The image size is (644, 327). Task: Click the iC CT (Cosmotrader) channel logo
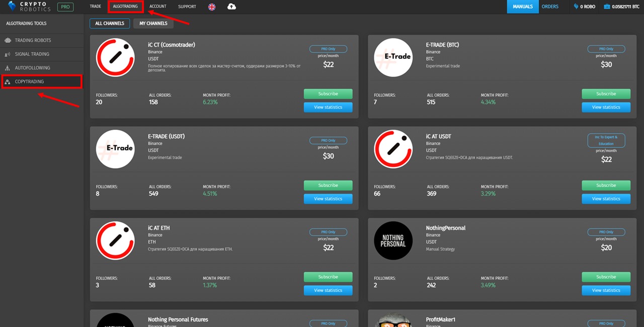point(115,57)
